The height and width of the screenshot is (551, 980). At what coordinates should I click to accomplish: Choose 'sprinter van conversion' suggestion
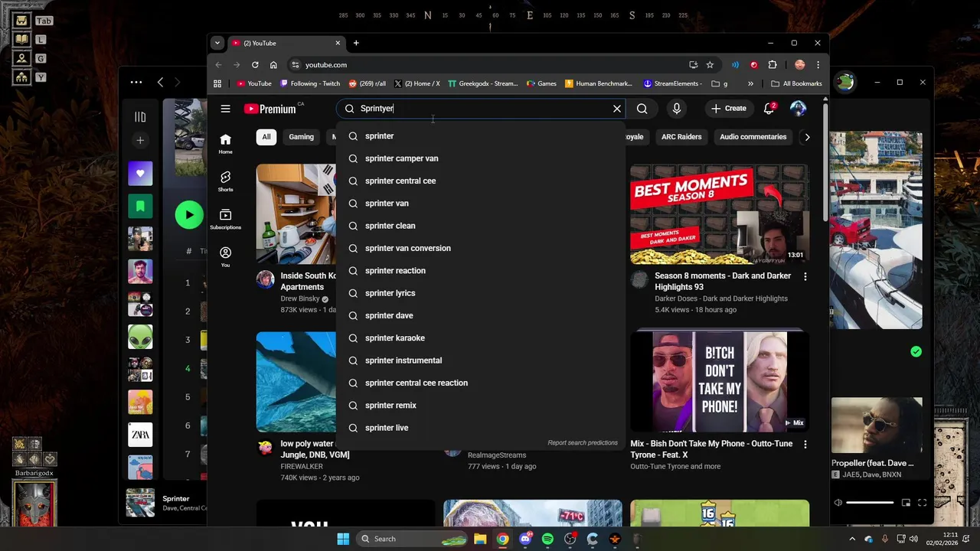coord(480,248)
